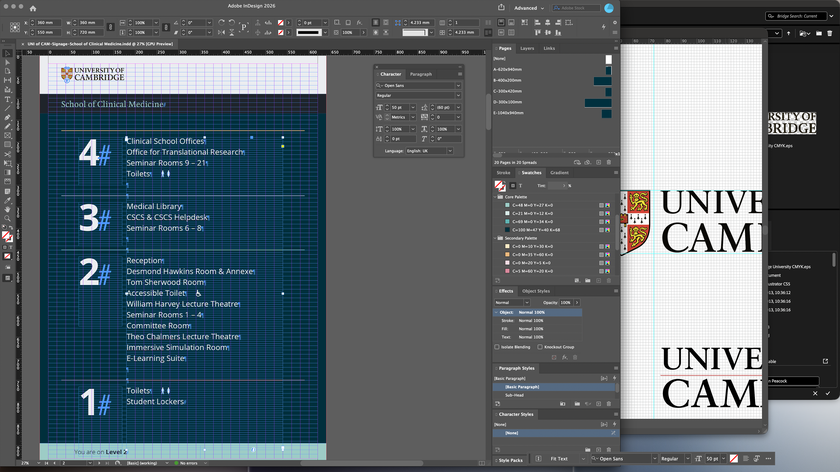Image resolution: width=840 pixels, height=472 pixels.
Task: Switch to the Links tab
Action: pos(549,48)
